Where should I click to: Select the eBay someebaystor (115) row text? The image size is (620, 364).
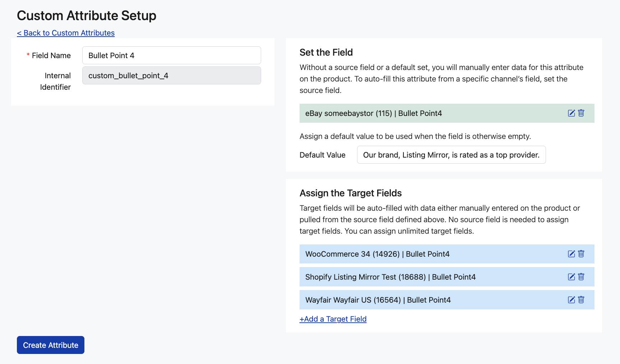click(374, 113)
